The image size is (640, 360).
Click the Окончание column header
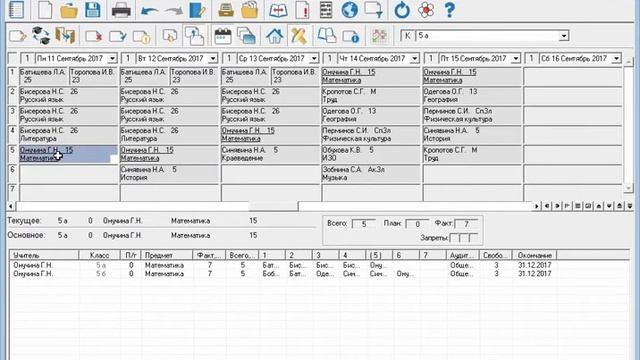click(x=534, y=255)
